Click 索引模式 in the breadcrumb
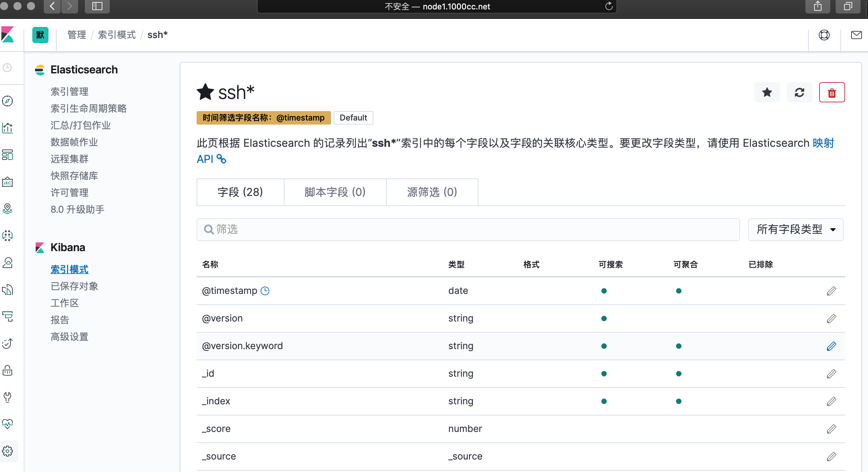Viewport: 868px width, 472px height. point(116,35)
